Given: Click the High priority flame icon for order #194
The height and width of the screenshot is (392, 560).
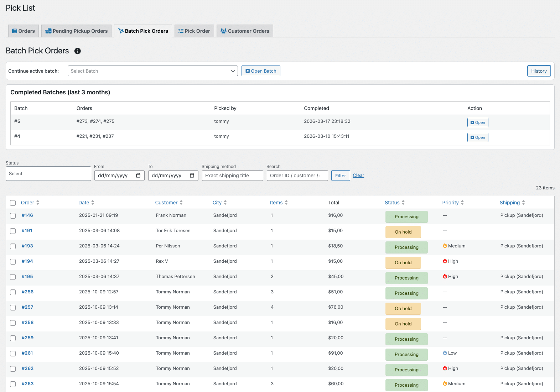Looking at the screenshot, I should 445,261.
